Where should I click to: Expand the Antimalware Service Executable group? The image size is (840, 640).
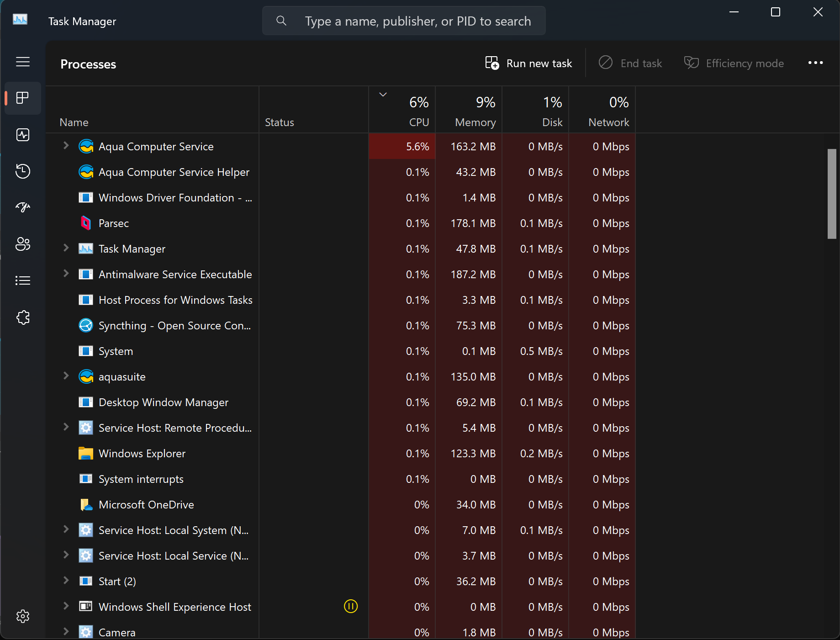tap(66, 274)
